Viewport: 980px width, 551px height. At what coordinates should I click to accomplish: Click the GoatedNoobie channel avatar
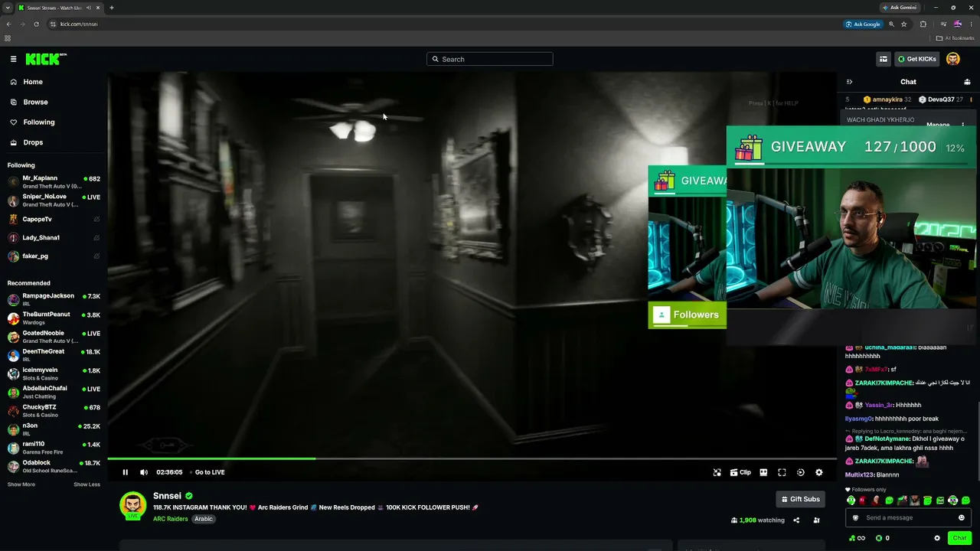pyautogui.click(x=13, y=337)
